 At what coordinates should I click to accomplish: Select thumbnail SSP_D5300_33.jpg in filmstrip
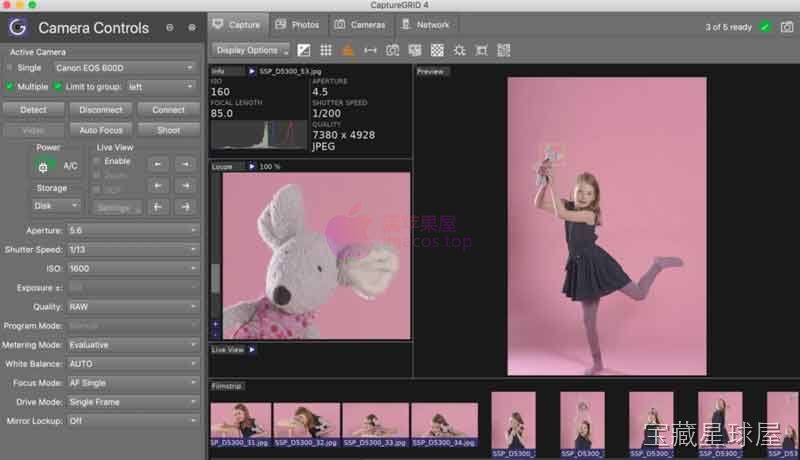coord(375,424)
